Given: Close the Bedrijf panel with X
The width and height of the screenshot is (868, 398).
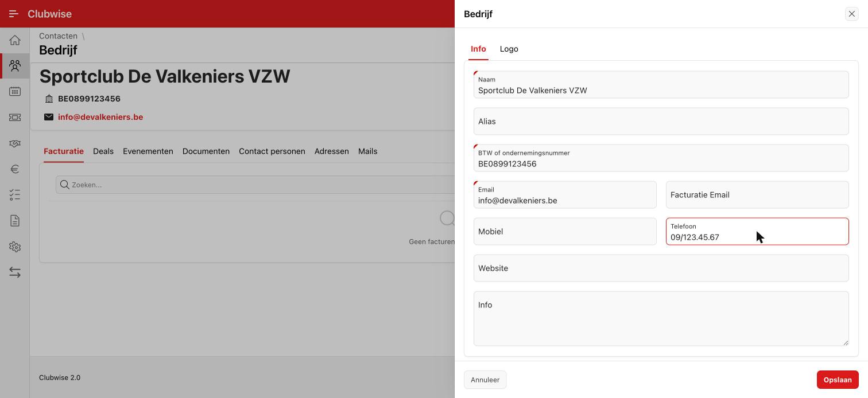Looking at the screenshot, I should (851, 14).
